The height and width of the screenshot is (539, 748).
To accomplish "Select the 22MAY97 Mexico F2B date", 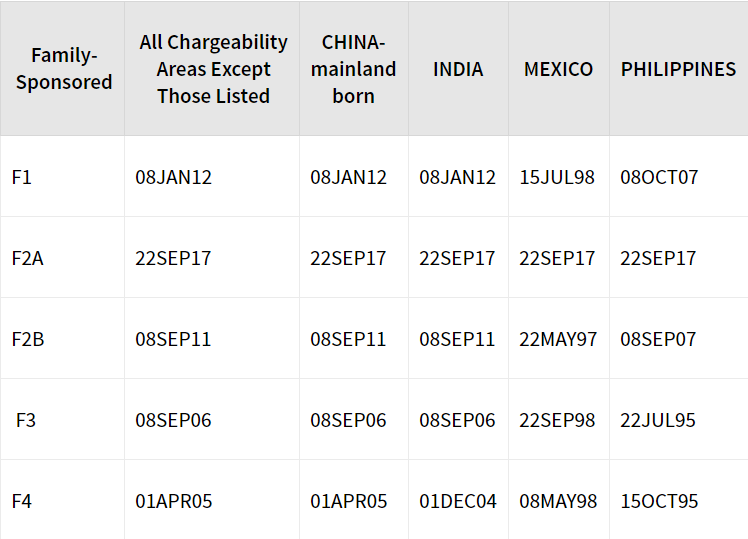I will pos(558,339).
